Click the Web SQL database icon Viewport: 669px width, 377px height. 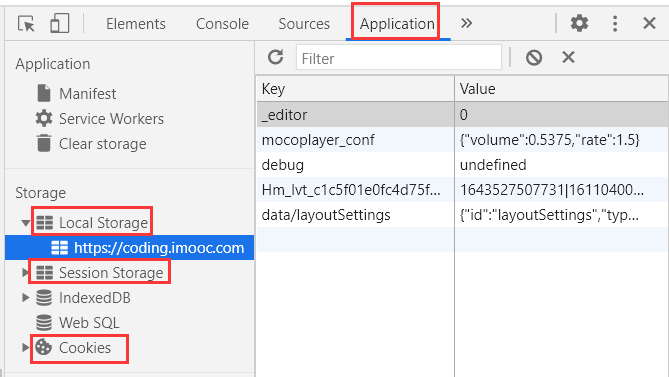tap(44, 323)
